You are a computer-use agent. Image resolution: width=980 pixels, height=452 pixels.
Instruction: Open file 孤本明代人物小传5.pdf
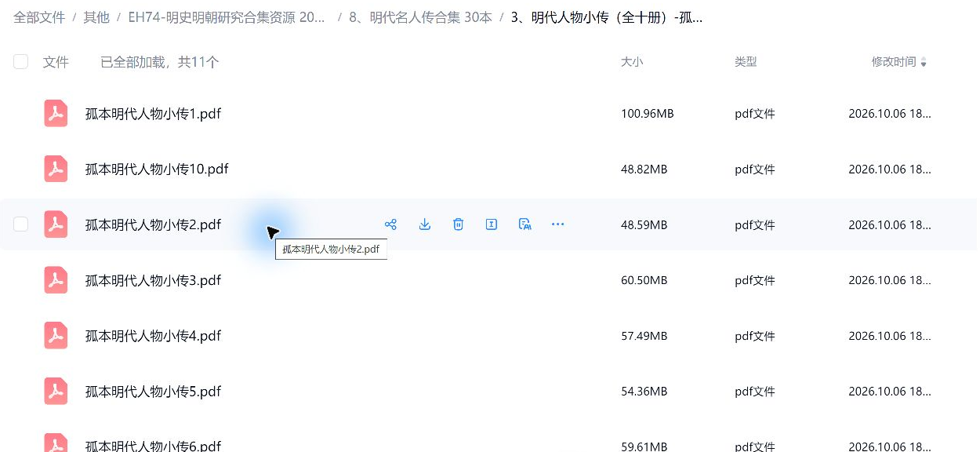click(153, 392)
